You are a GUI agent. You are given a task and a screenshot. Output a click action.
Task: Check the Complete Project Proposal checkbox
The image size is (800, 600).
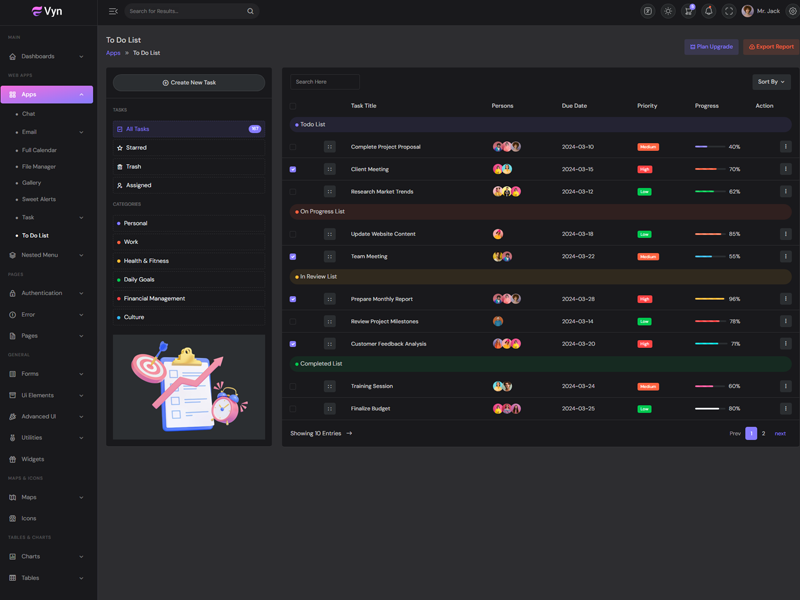click(x=293, y=147)
